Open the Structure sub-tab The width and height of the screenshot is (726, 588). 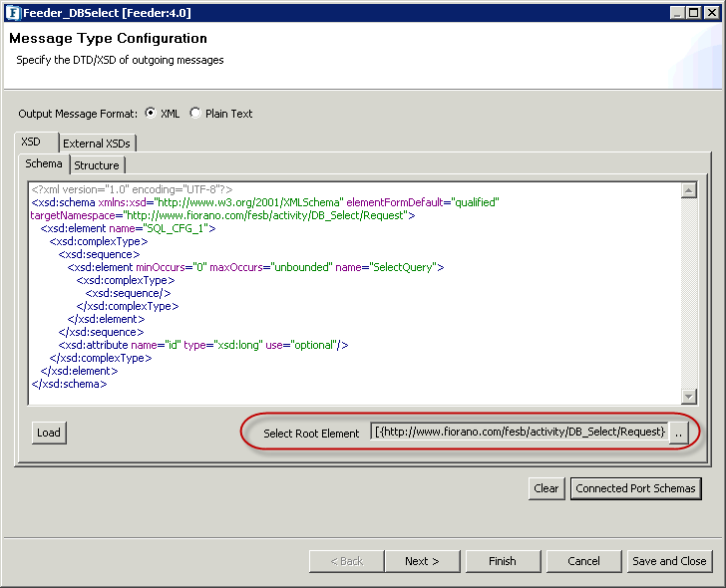coord(97,165)
